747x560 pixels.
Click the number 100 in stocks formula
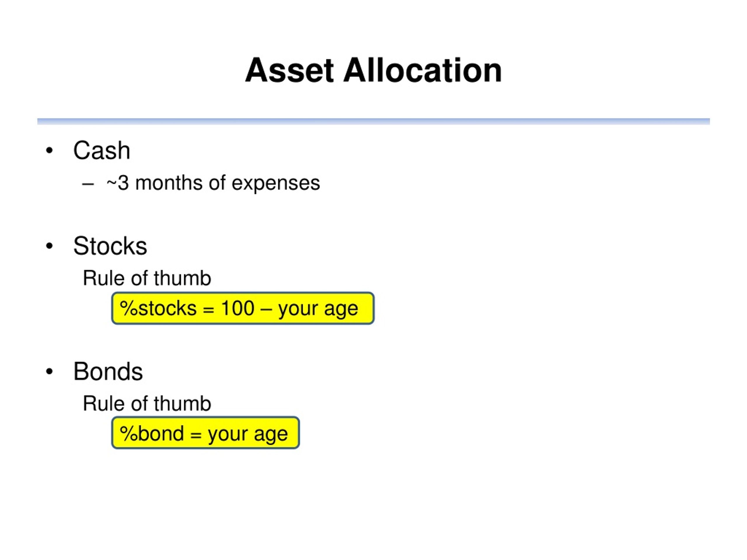click(x=238, y=308)
